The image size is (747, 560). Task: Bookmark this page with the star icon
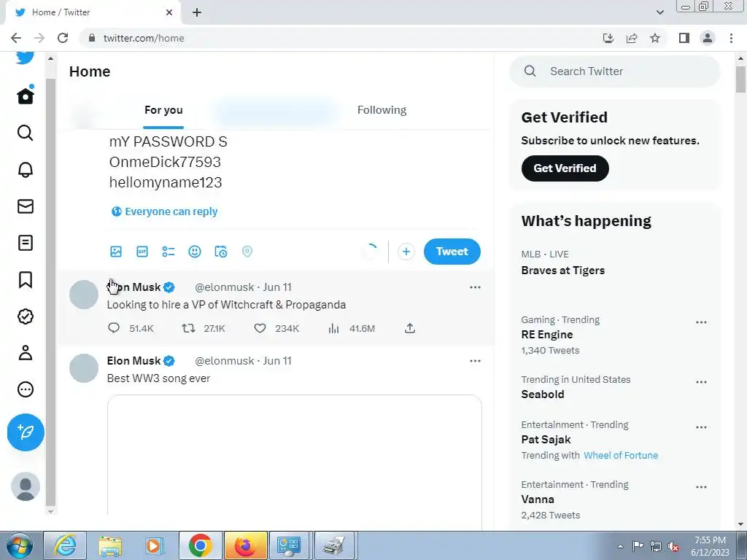[x=655, y=38]
